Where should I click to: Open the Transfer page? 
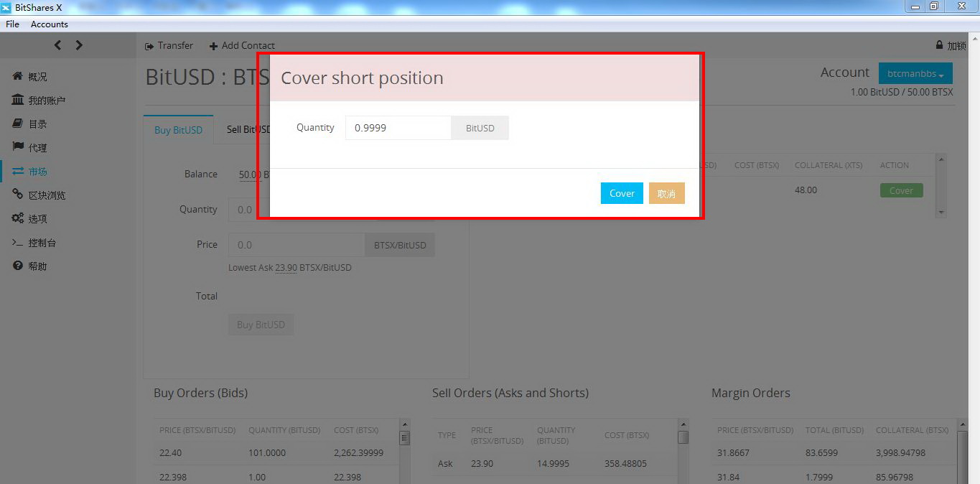pos(169,45)
